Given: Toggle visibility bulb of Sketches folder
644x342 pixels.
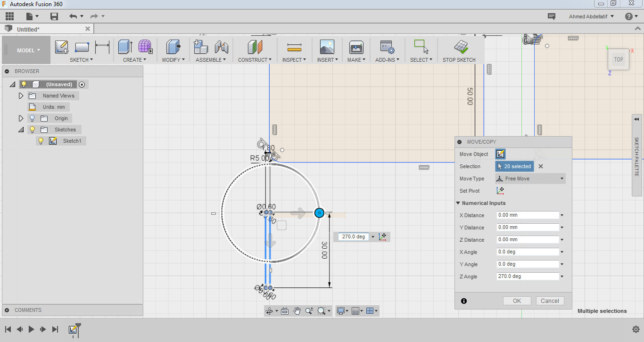Looking at the screenshot, I should tap(32, 130).
